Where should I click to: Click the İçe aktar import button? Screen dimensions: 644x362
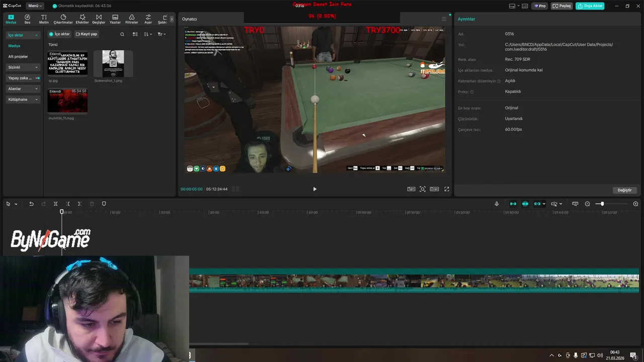click(59, 34)
